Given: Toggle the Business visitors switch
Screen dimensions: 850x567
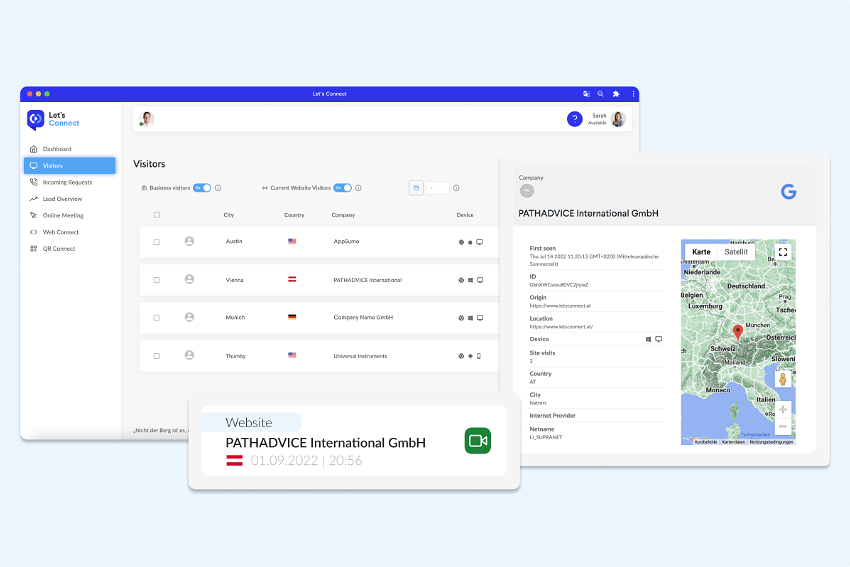Looking at the screenshot, I should tap(202, 188).
